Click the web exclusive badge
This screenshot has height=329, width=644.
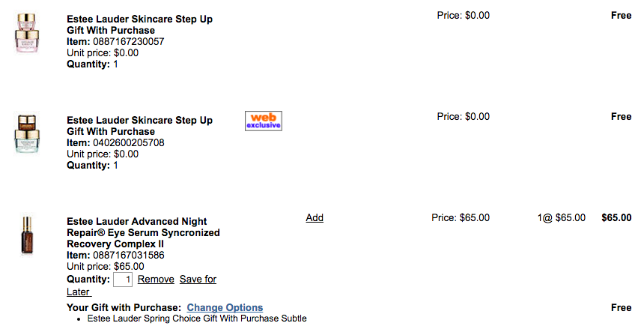264,121
